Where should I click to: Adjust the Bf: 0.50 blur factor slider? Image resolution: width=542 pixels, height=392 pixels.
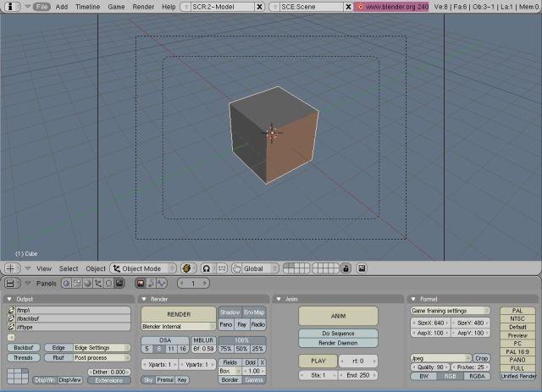pyautogui.click(x=203, y=349)
